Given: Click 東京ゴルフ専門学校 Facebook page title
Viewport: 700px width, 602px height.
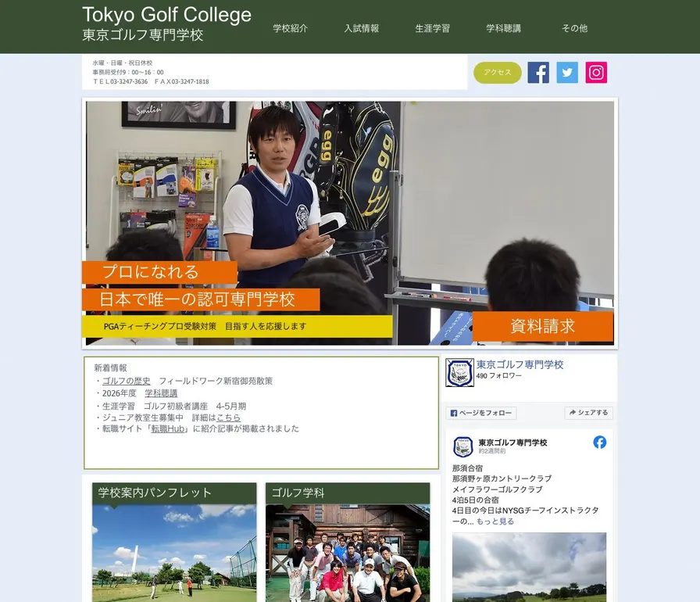Looking at the screenshot, I should [x=520, y=364].
